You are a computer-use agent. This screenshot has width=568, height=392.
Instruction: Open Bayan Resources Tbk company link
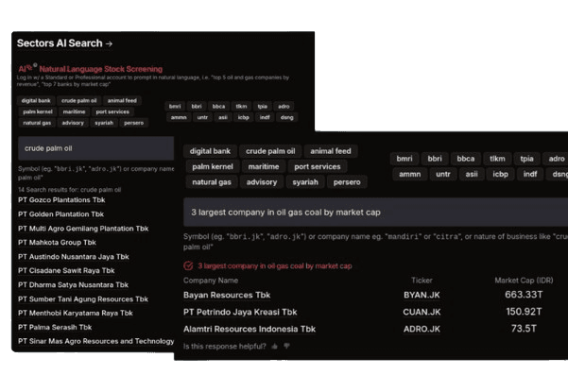(227, 295)
